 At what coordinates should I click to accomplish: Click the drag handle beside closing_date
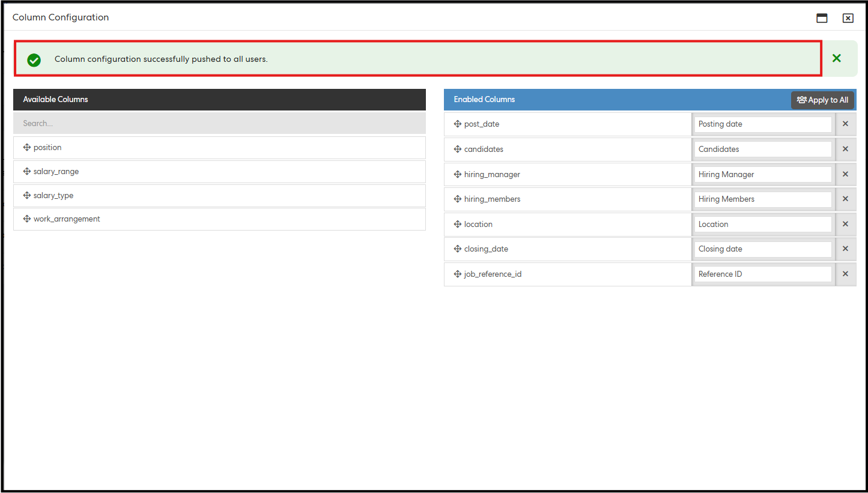click(x=458, y=249)
